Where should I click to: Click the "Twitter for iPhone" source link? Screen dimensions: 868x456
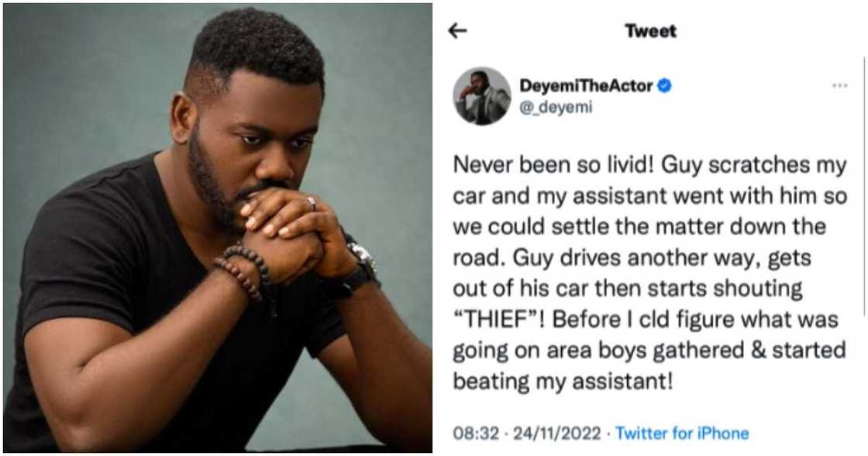(x=683, y=434)
